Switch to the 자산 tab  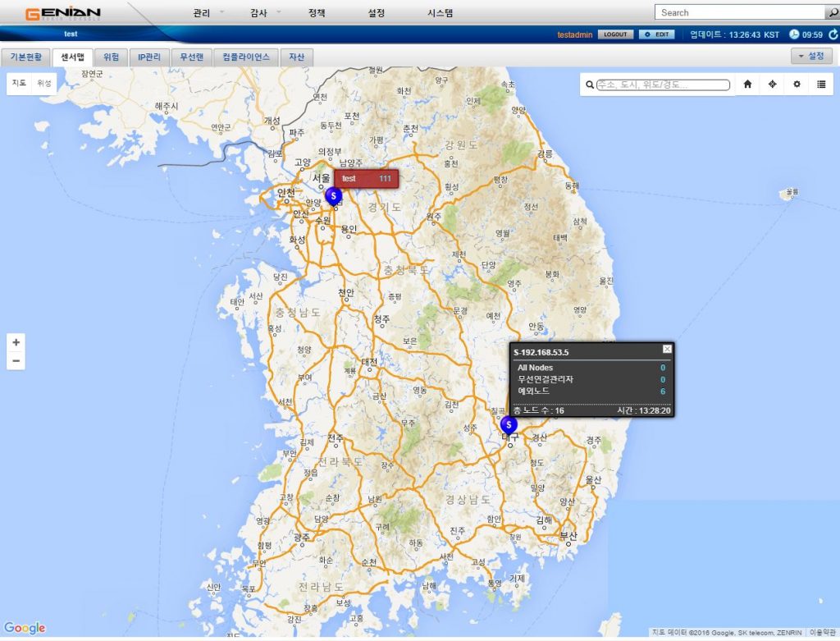pos(296,57)
